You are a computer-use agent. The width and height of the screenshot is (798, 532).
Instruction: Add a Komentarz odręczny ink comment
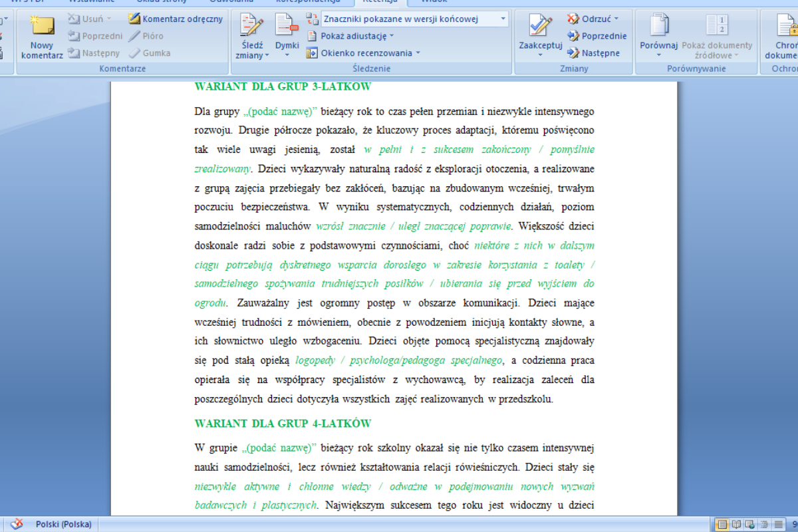tap(176, 19)
